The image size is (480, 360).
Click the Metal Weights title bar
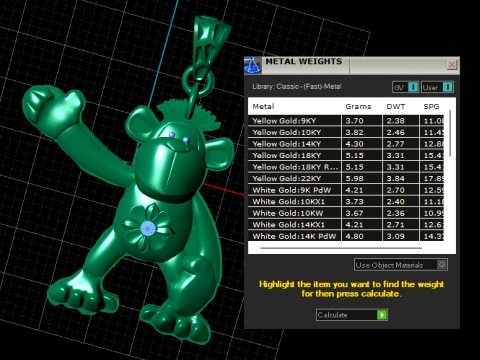353,65
